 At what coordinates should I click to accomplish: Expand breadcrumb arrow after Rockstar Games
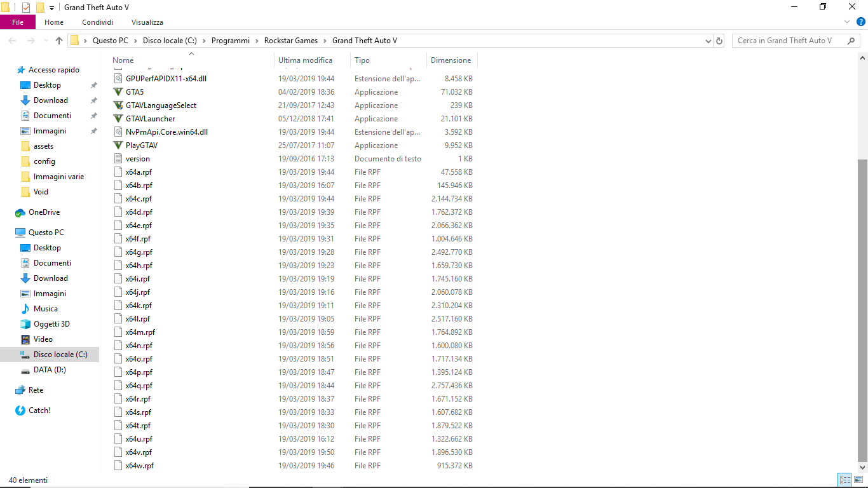pyautogui.click(x=325, y=41)
